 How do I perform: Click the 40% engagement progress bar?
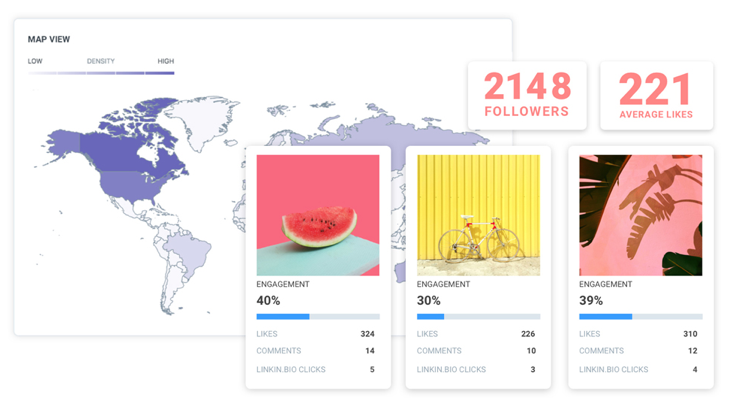[318, 316]
